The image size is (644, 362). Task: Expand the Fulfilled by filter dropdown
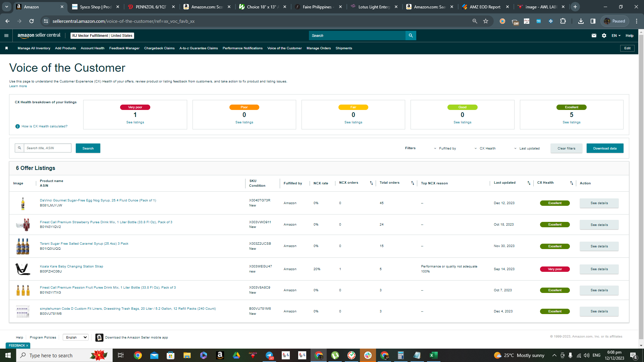pos(445,148)
